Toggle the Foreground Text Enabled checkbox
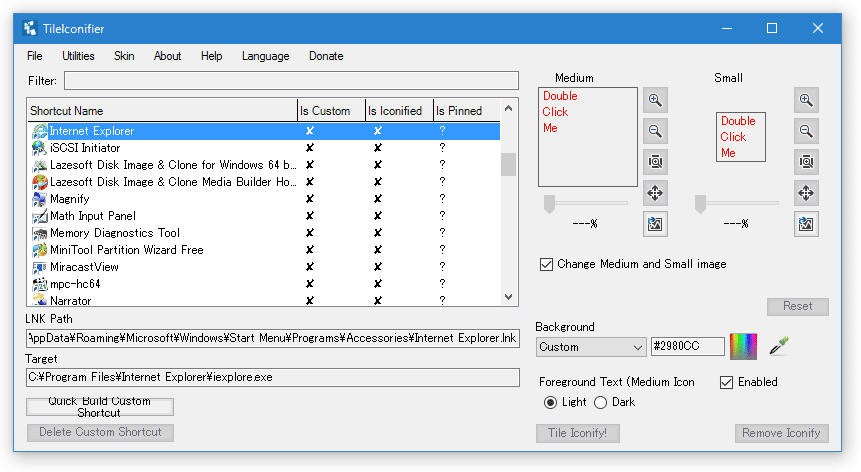The image size is (861, 472). [726, 383]
